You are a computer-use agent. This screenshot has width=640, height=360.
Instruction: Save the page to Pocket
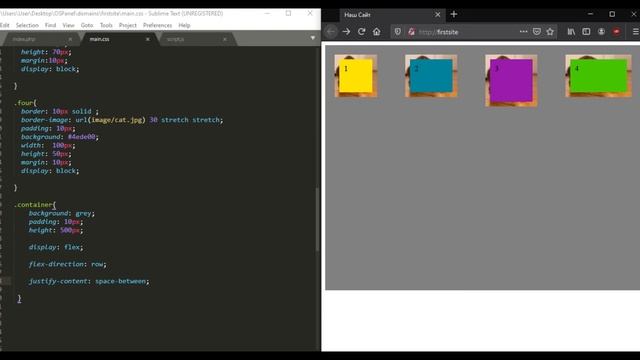click(x=537, y=31)
